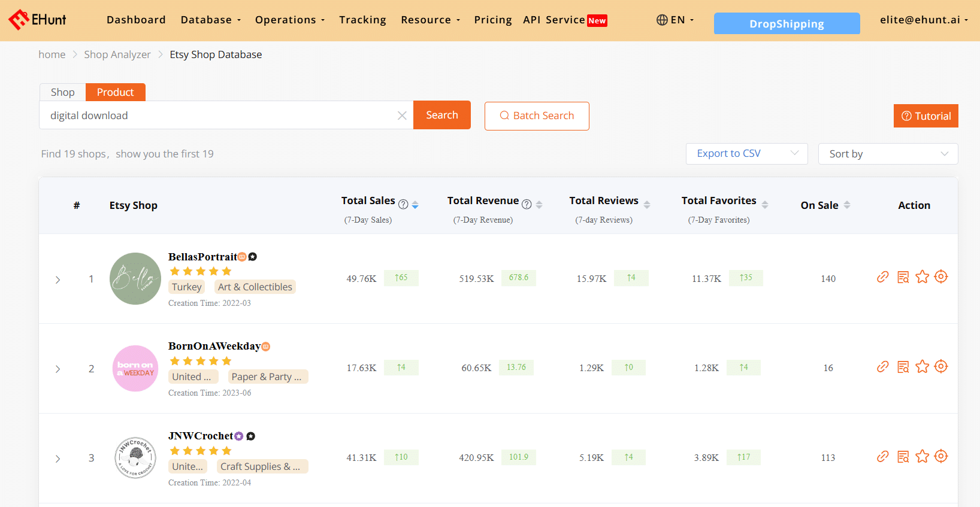Viewport: 980px width, 507px height.
Task: Open Export to CSV dropdown
Action: point(747,154)
